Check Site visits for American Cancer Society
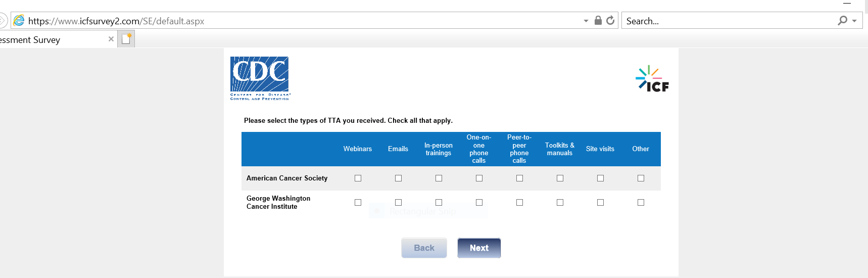The image size is (868, 278). point(600,178)
